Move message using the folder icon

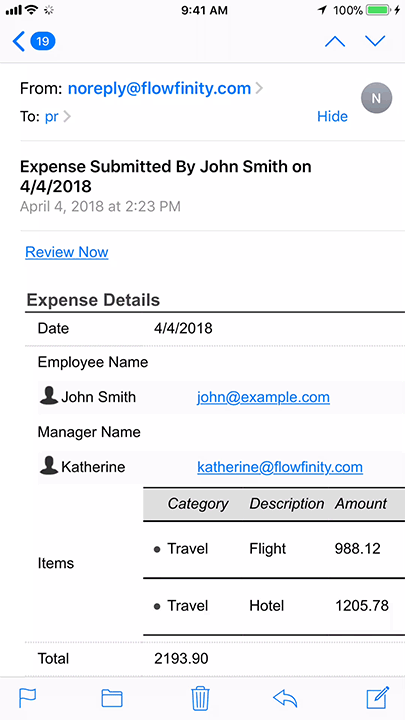112,699
